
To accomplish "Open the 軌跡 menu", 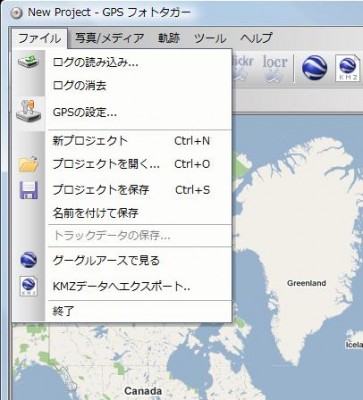I will click(x=169, y=38).
